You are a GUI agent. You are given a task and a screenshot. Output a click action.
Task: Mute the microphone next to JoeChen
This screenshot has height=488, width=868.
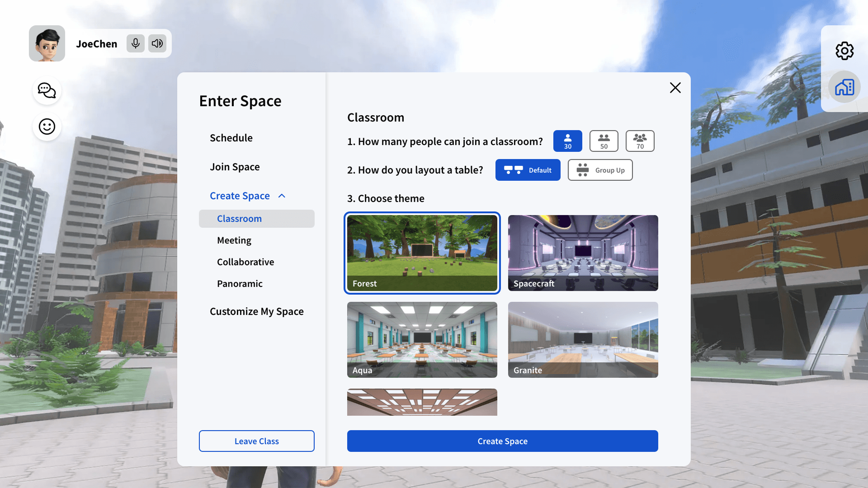[x=135, y=43]
